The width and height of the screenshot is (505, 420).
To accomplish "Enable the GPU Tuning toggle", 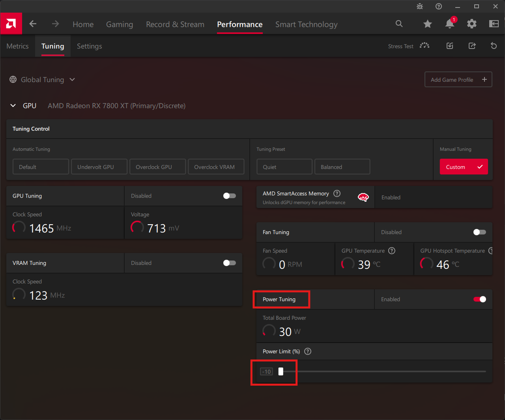I will point(229,196).
